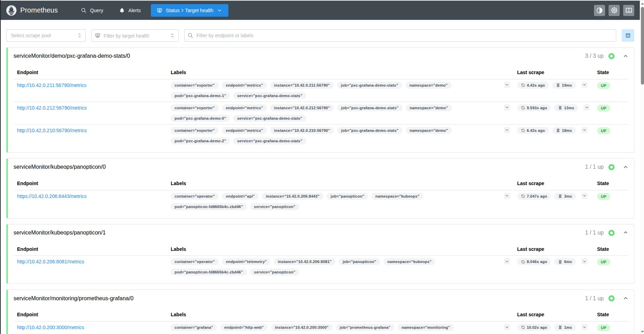Collapse the pxc-grafana-demo-stats/0 pool
The width and height of the screenshot is (644, 334).
pyautogui.click(x=626, y=56)
